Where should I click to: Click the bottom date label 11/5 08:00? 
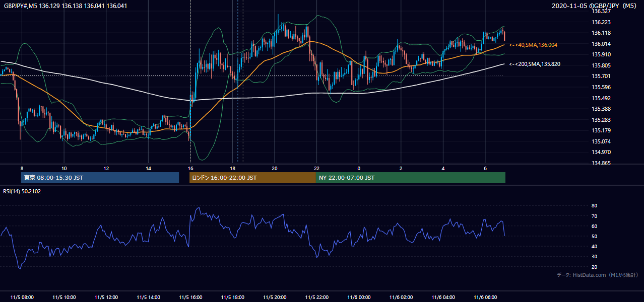pyautogui.click(x=22, y=297)
